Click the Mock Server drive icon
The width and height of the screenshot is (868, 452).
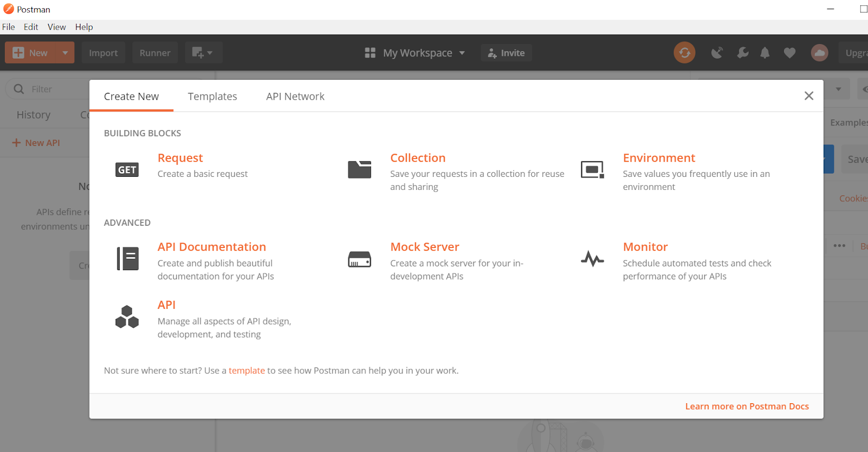click(359, 259)
